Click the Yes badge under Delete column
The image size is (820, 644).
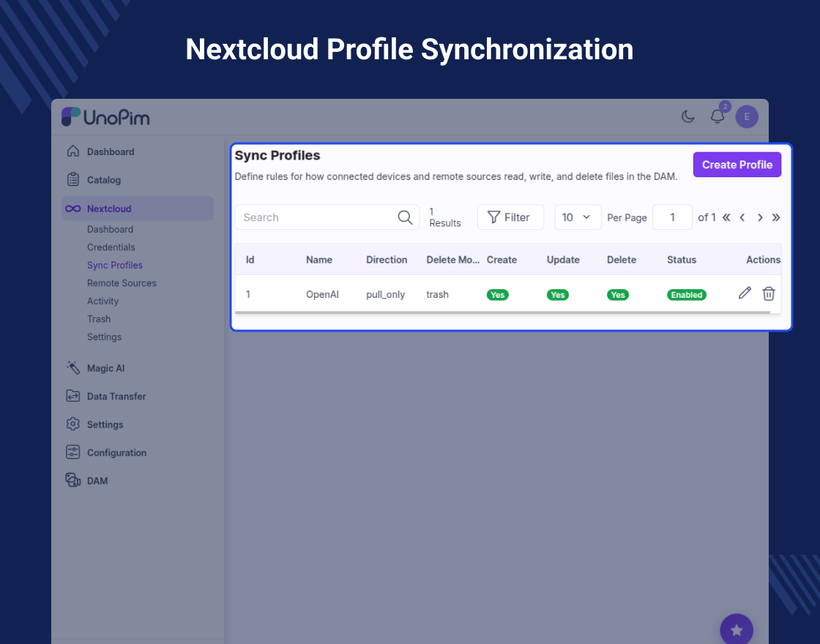(x=618, y=295)
